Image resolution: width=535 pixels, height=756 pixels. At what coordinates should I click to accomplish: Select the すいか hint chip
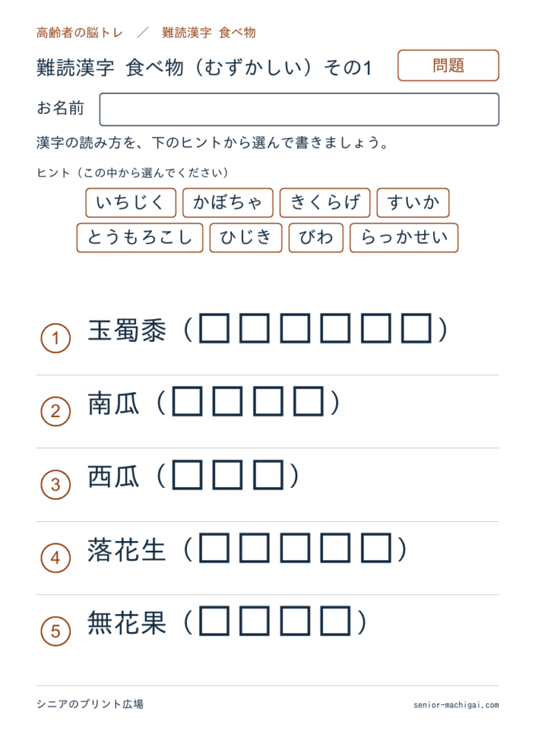pyautogui.click(x=413, y=202)
